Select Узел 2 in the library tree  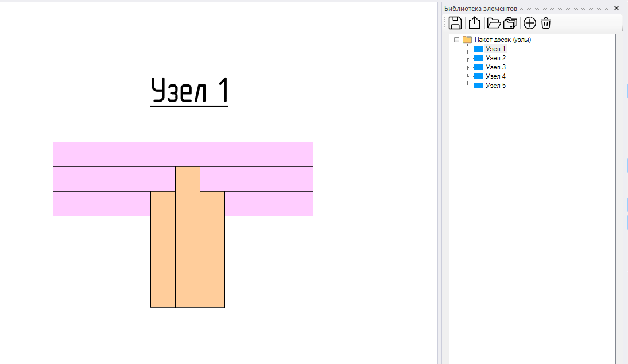pos(495,58)
